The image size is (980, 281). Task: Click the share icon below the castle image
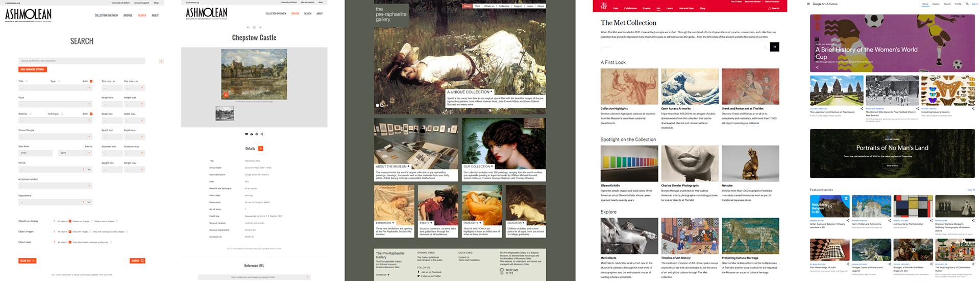(262, 134)
